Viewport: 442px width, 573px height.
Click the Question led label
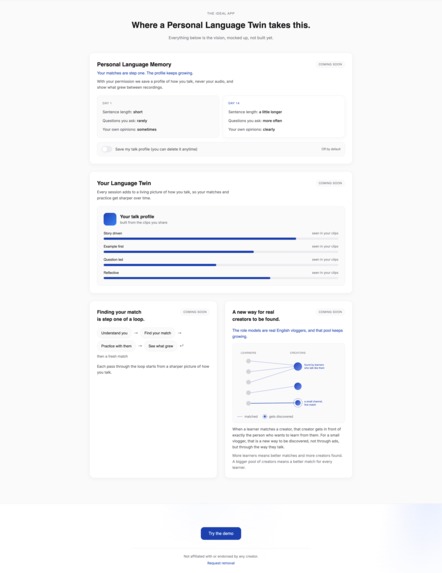[113, 259]
